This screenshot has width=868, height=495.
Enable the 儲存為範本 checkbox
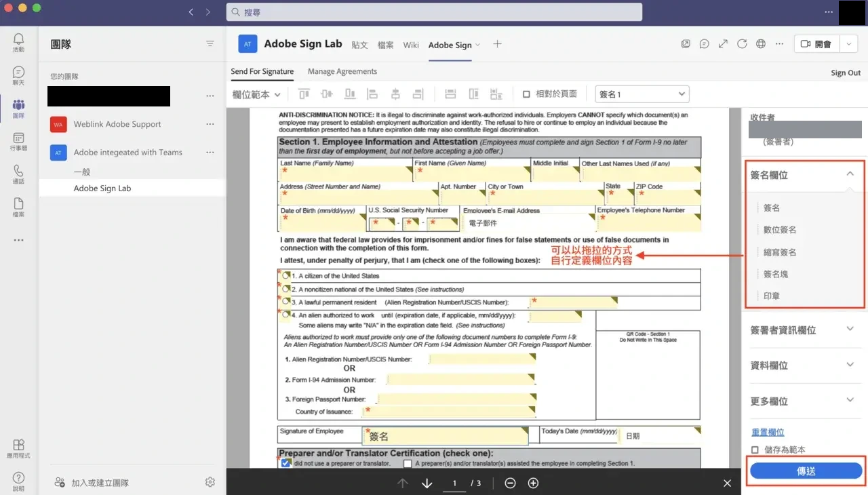coord(755,450)
